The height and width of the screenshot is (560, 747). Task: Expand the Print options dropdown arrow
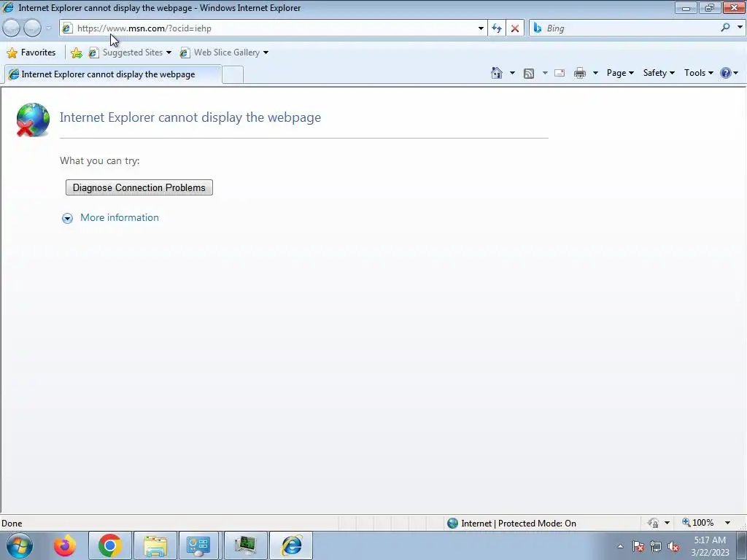[x=595, y=73]
